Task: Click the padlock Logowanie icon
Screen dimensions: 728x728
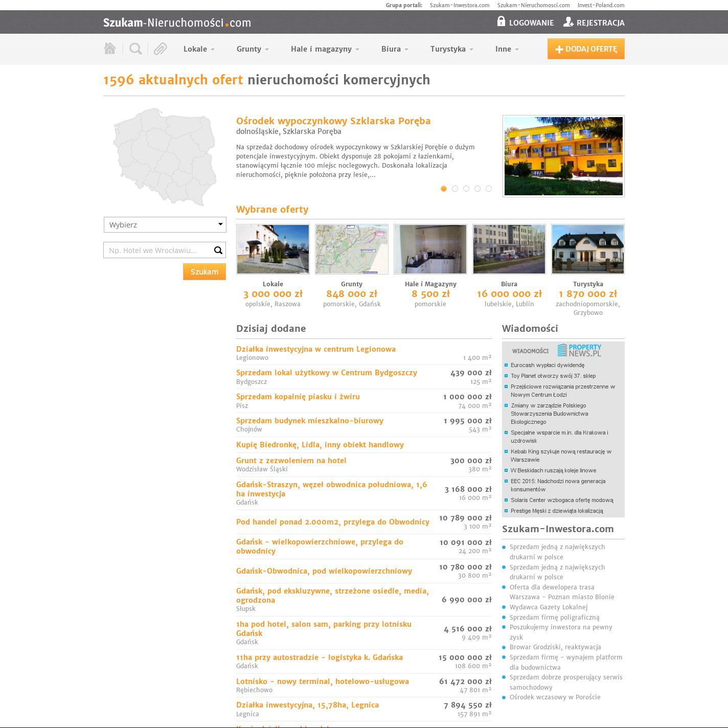Action: pyautogui.click(x=501, y=21)
